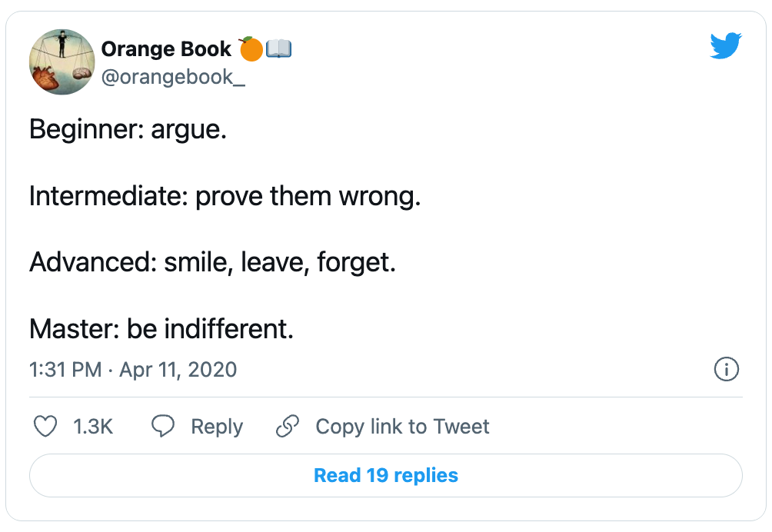The image size is (772, 532).
Task: Click the "Apr 11, 2020" tweet date
Action: click(x=178, y=370)
